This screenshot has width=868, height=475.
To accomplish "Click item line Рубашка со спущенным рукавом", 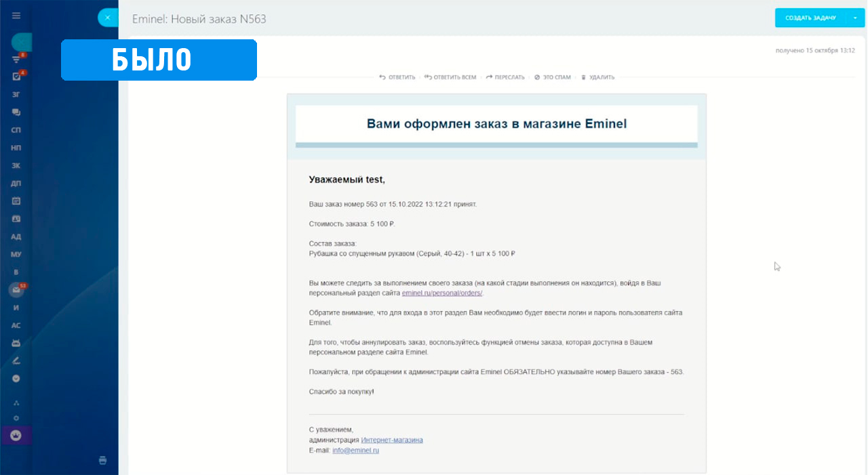I will click(x=412, y=253).
